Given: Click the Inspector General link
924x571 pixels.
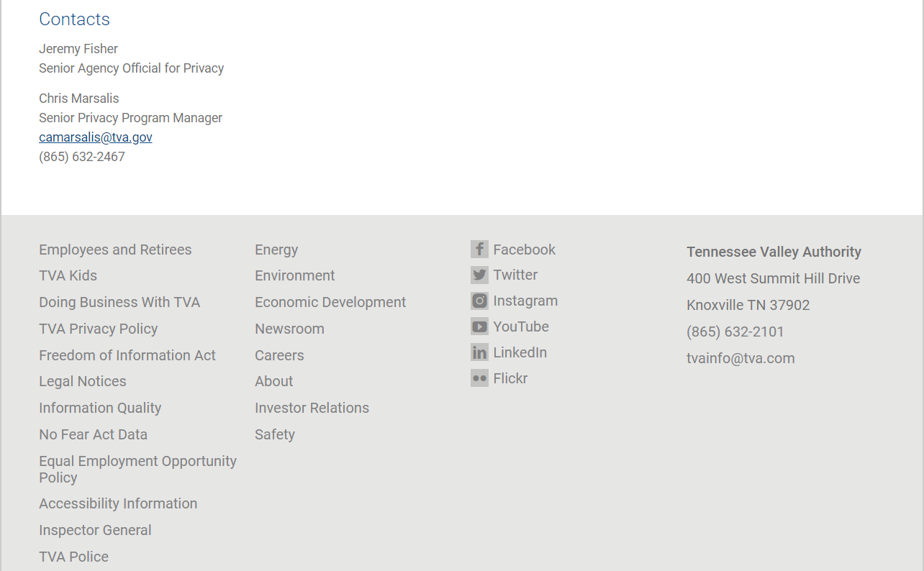Looking at the screenshot, I should coord(95,530).
